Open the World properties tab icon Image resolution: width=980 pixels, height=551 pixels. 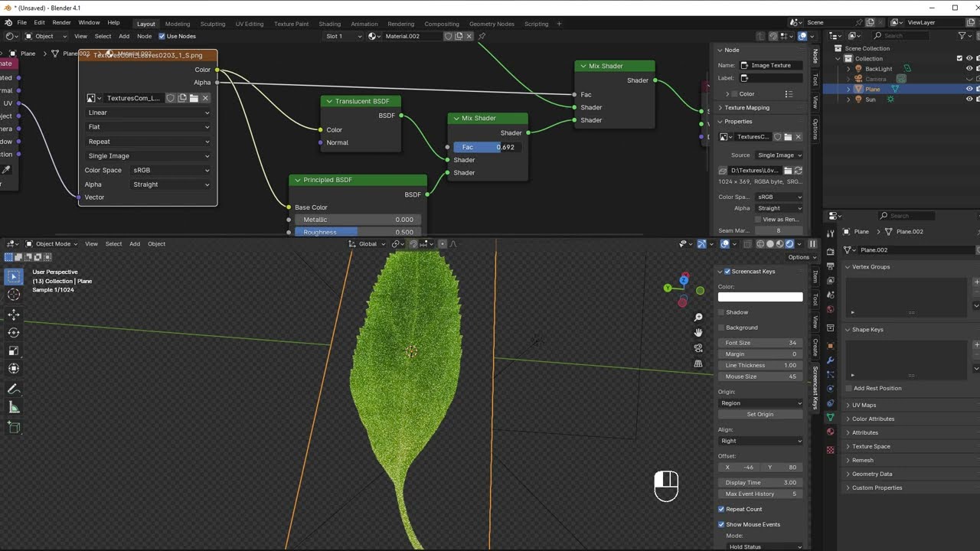pyautogui.click(x=831, y=309)
